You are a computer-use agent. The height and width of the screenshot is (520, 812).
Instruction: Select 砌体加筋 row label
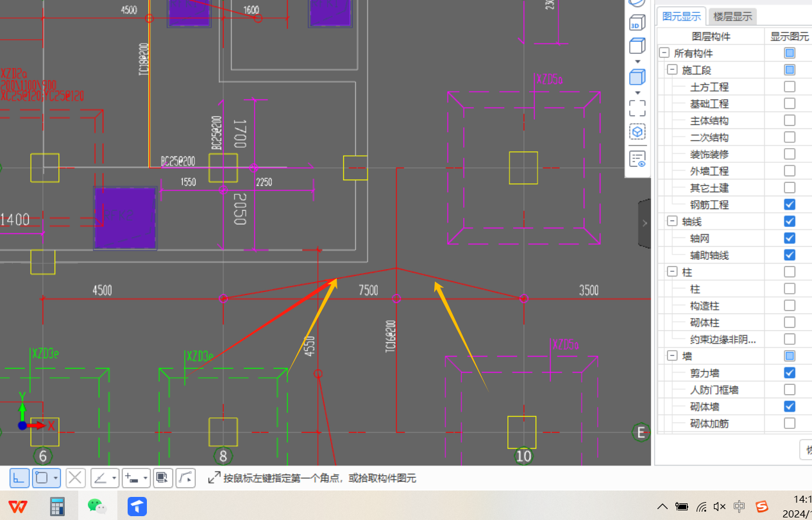(x=709, y=423)
